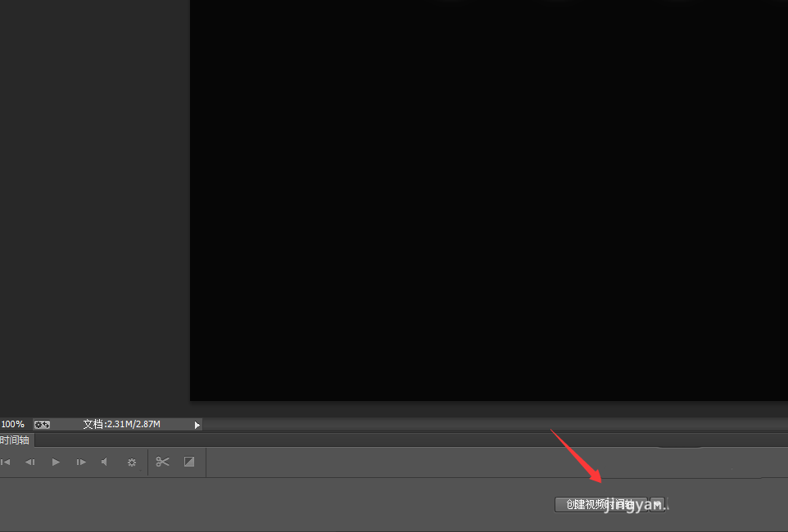Click the status bar export preview icon

pos(42,425)
